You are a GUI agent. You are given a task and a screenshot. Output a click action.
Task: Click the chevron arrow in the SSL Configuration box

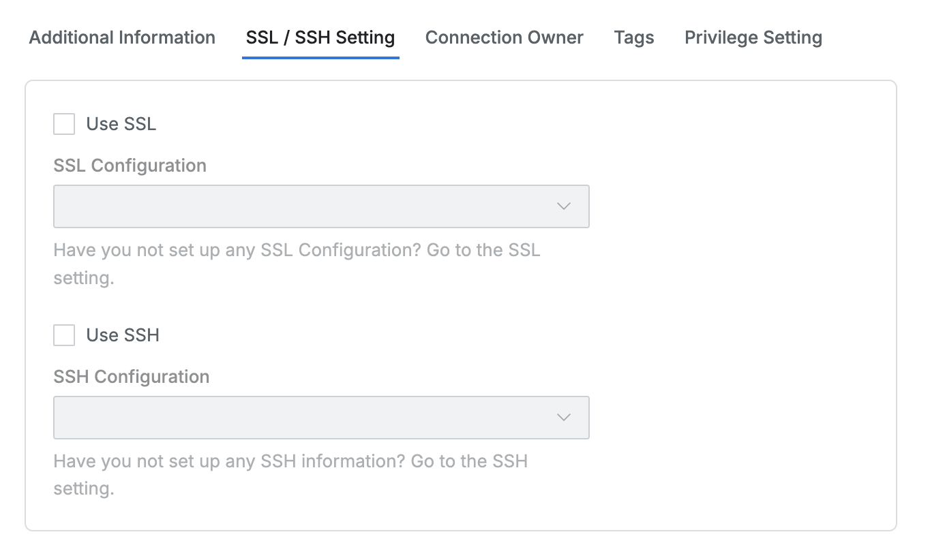tap(563, 206)
